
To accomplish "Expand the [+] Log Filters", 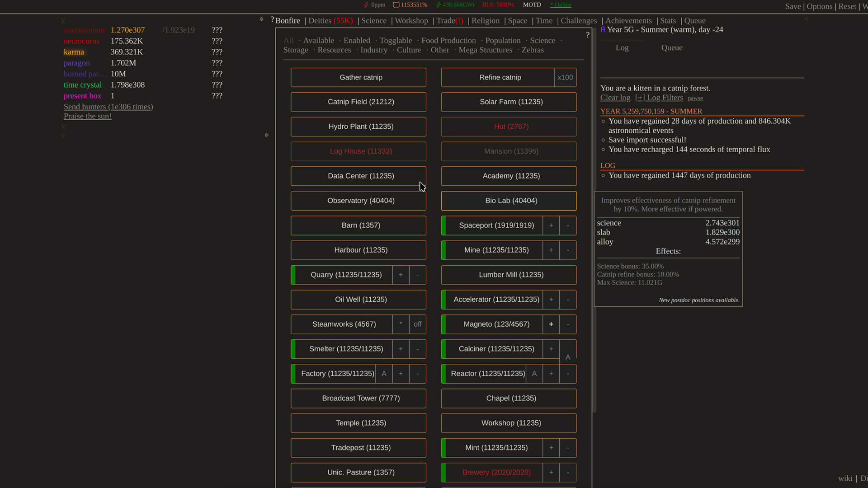I will (659, 98).
